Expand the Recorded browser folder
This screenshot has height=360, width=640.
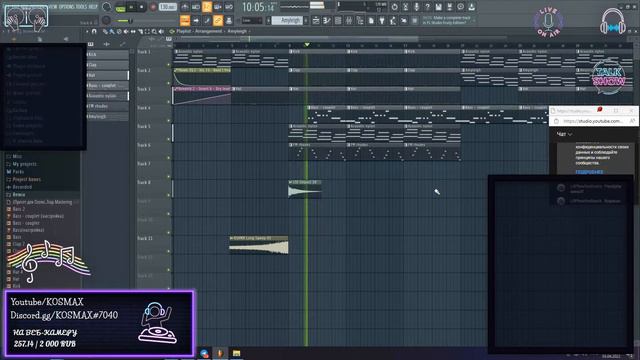click(x=22, y=187)
